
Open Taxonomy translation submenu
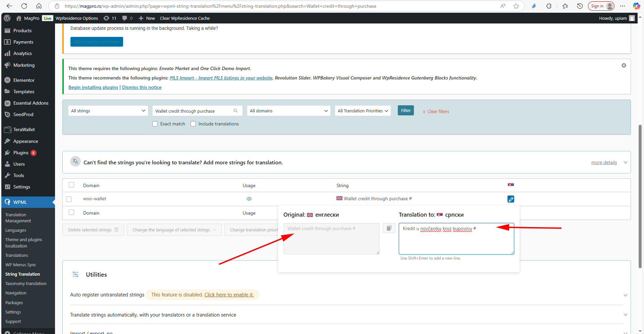pos(26,284)
